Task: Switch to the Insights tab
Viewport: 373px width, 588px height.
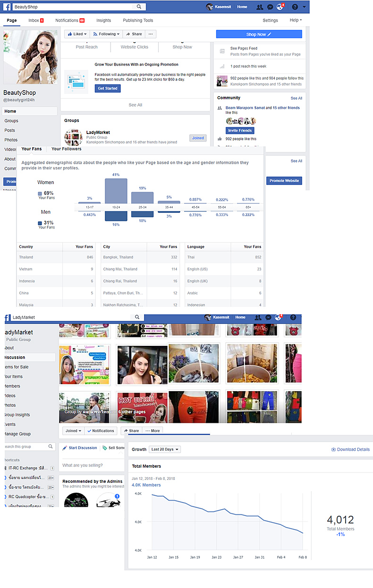Action: [103, 20]
